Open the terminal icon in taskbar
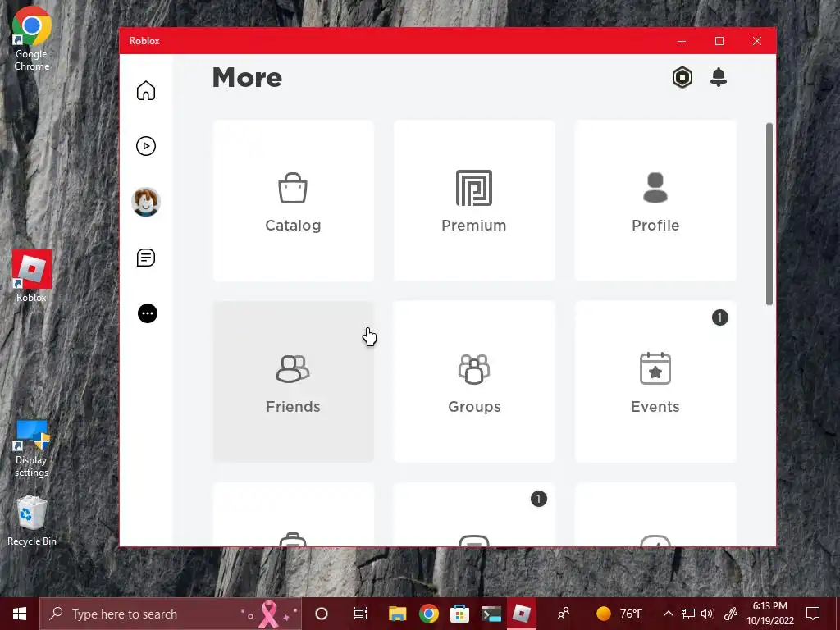The width and height of the screenshot is (840, 630). tap(491, 614)
